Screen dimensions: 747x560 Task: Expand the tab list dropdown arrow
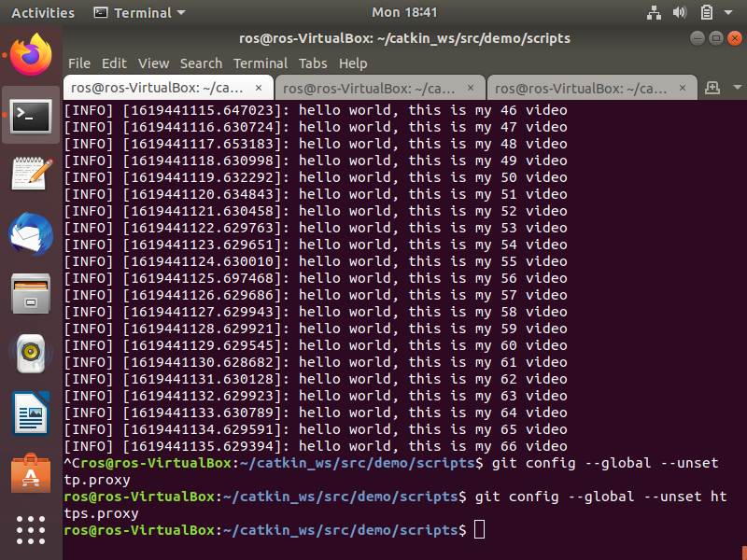(x=738, y=88)
